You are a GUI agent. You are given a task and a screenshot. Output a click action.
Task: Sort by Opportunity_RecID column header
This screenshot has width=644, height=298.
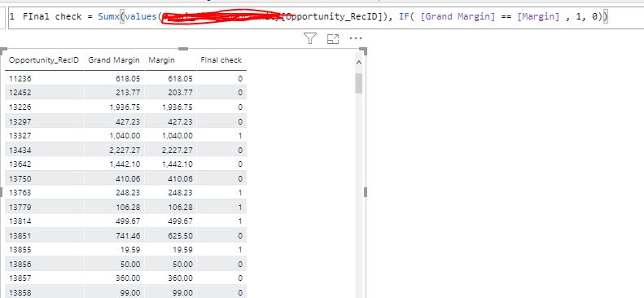44,60
